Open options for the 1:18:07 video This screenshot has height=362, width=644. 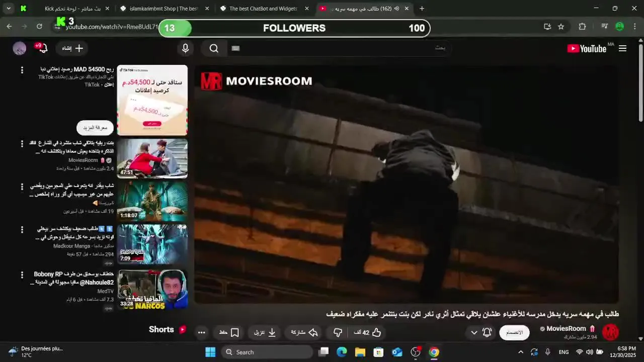pos(22,187)
